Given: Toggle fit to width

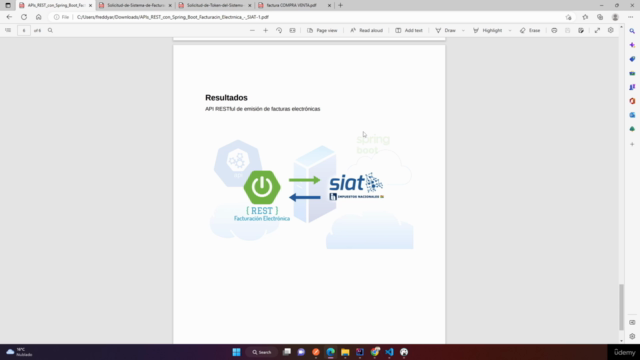Looking at the screenshot, I should coord(292,30).
